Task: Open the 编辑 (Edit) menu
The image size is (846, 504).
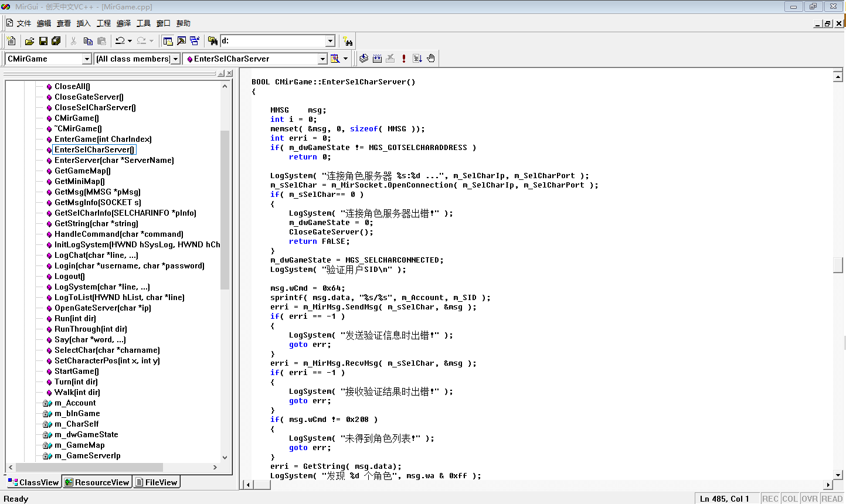Action: 44,23
